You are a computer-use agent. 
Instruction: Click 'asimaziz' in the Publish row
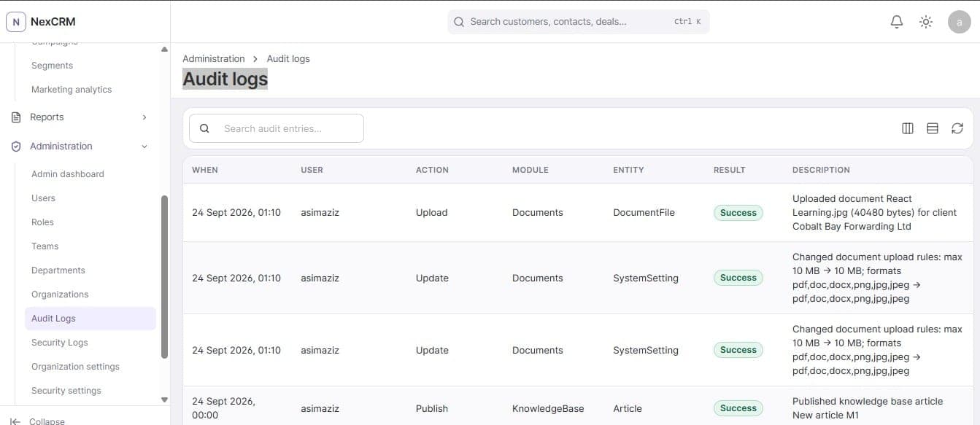pyautogui.click(x=320, y=409)
